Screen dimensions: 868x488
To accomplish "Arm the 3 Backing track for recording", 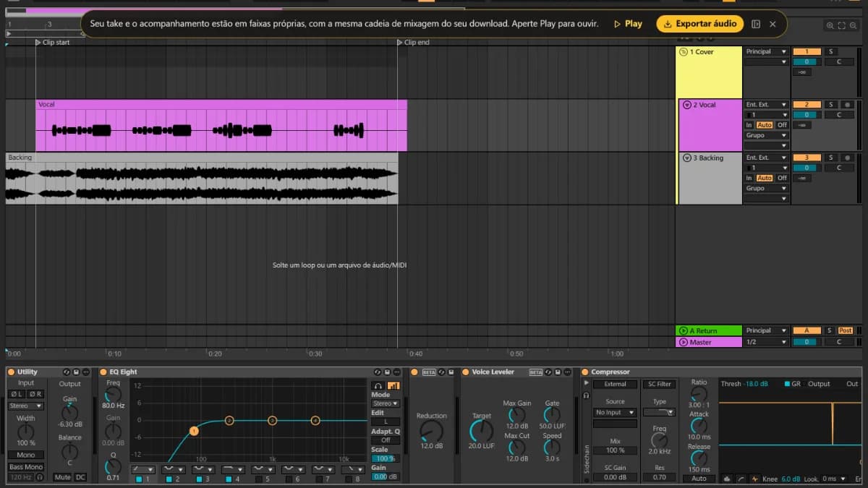I will pyautogui.click(x=847, y=158).
